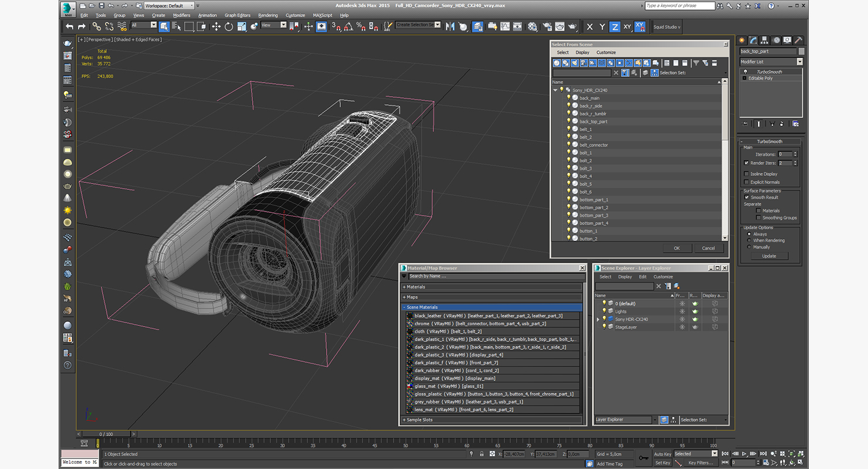
Task: Open Utilities hammer tab in command panel
Action: [799, 40]
